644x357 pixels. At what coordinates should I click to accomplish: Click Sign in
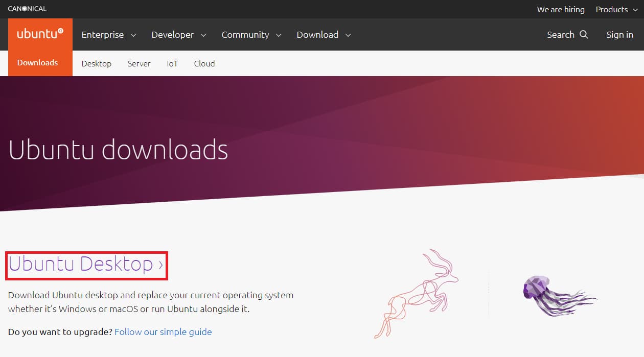point(619,34)
